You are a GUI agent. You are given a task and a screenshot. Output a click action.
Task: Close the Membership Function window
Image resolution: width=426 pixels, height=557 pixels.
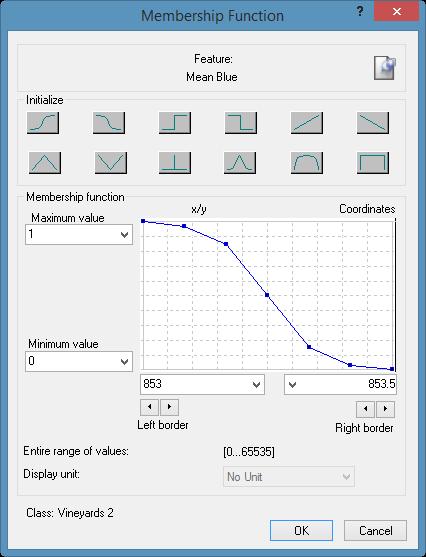click(x=397, y=12)
